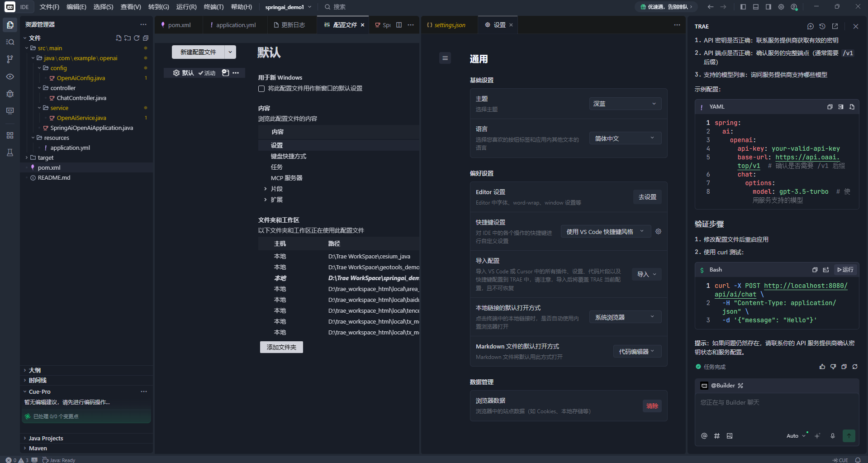
Task: Open keybinding settings gear next to shortcut style
Action: coord(659,231)
